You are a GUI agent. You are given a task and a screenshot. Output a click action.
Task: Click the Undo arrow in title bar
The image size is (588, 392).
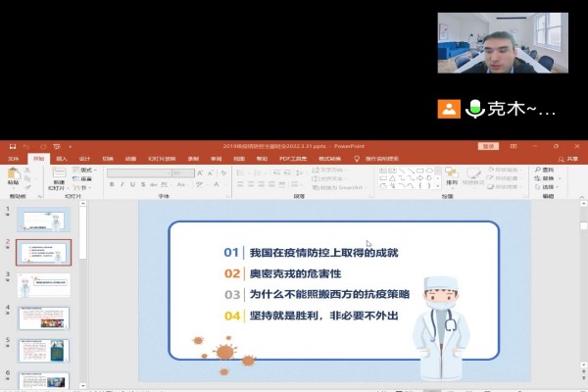tap(26, 146)
